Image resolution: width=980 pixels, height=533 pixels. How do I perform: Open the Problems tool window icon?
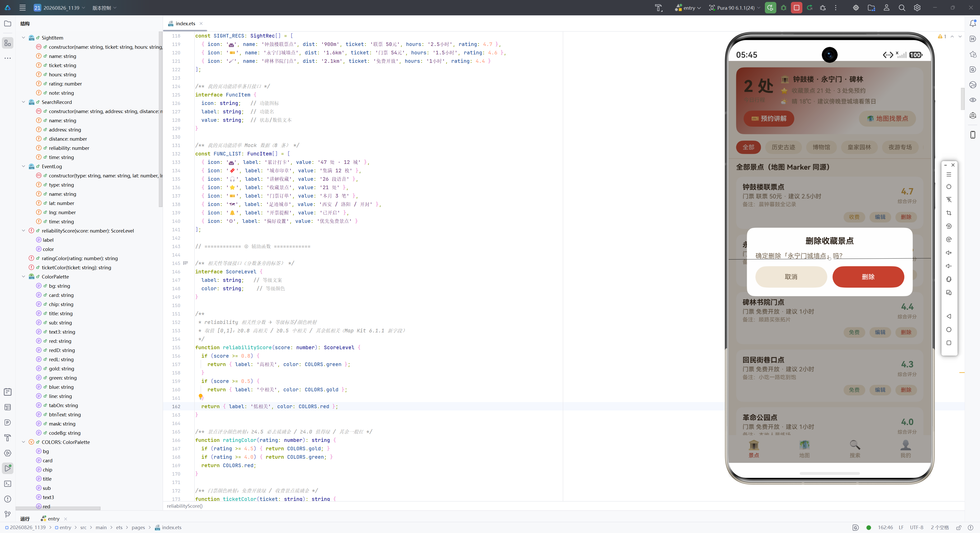(x=8, y=499)
